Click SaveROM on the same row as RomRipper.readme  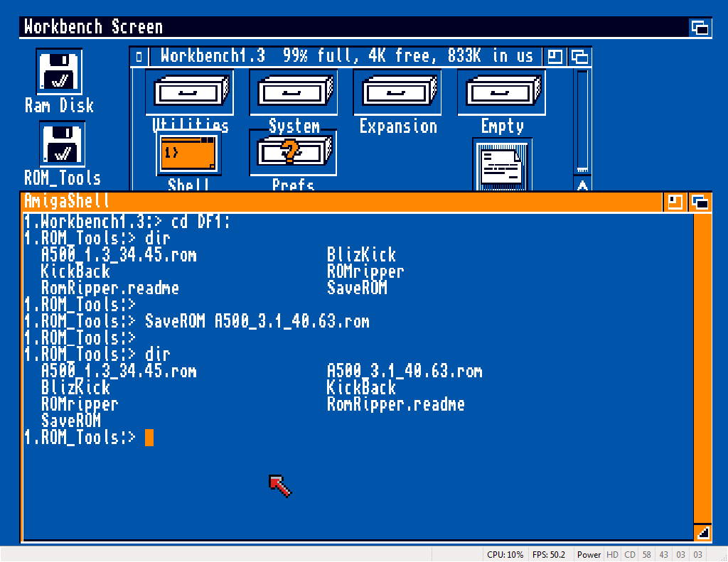357,288
